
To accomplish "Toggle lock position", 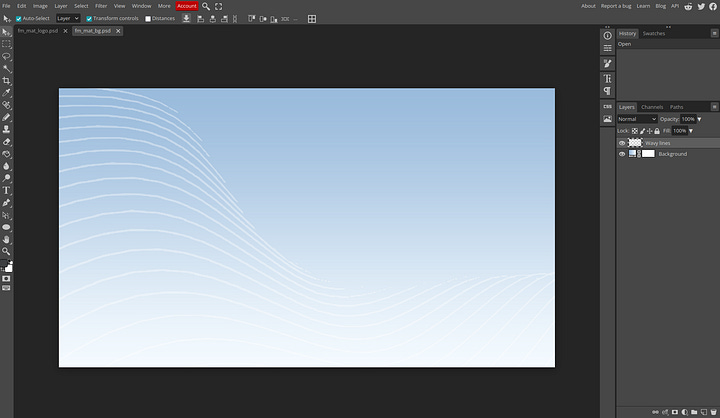I will tap(650, 131).
